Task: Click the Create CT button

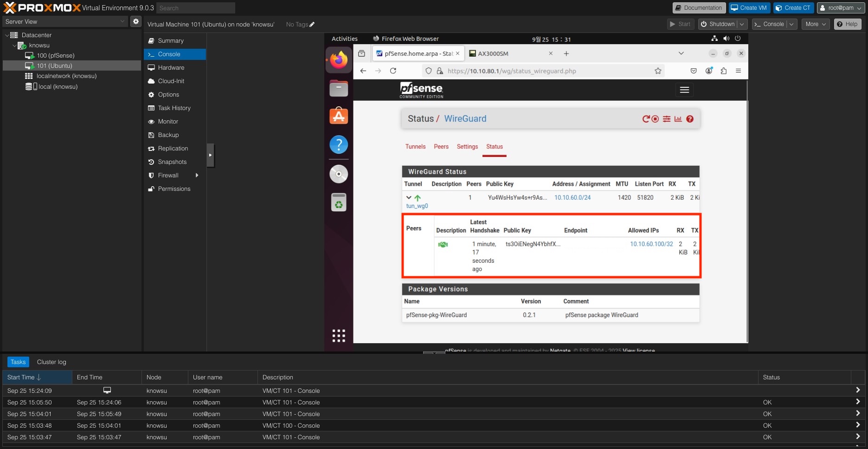Action: [793, 8]
